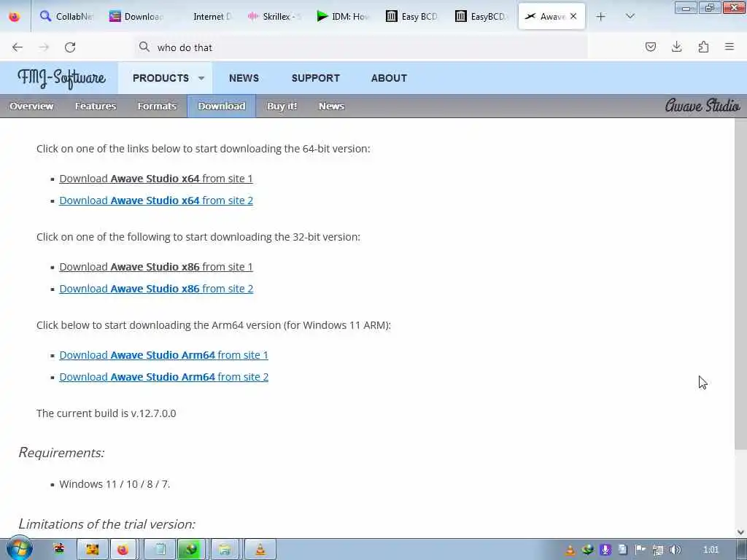This screenshot has height=560, width=747.
Task: Click the scrollbar down arrow
Action: 740,532
